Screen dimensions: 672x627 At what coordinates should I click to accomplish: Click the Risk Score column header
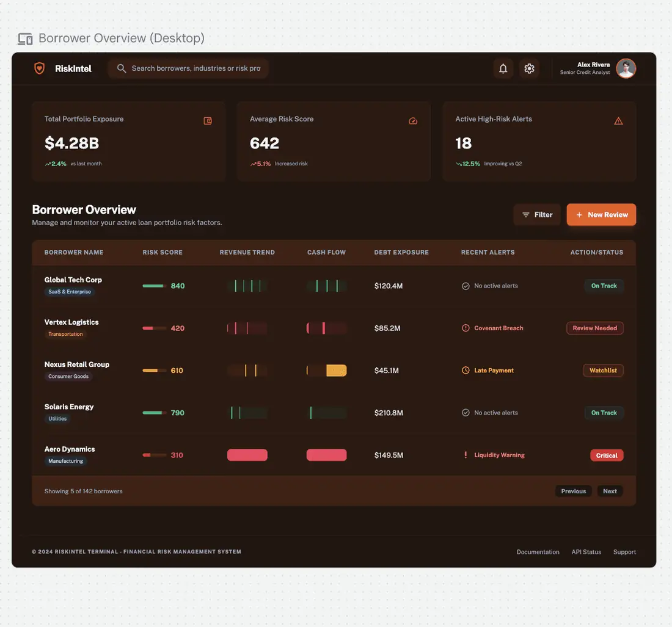click(x=163, y=253)
